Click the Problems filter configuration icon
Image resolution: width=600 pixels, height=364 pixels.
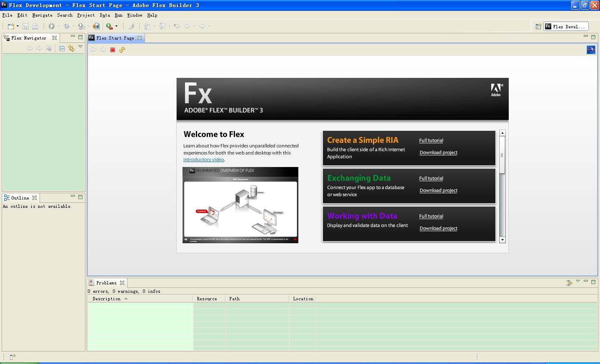(569, 283)
